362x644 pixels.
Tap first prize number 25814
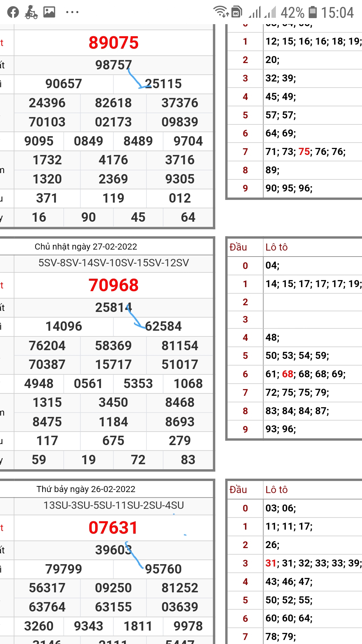click(x=114, y=308)
